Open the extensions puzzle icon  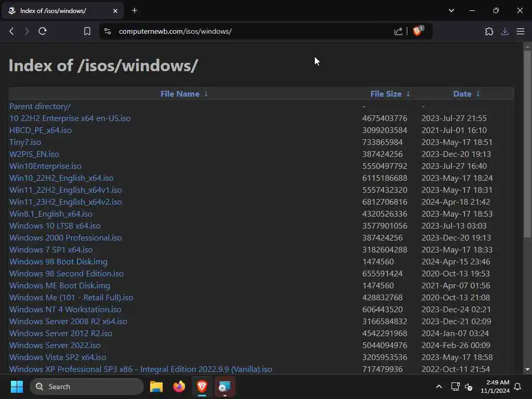(489, 31)
